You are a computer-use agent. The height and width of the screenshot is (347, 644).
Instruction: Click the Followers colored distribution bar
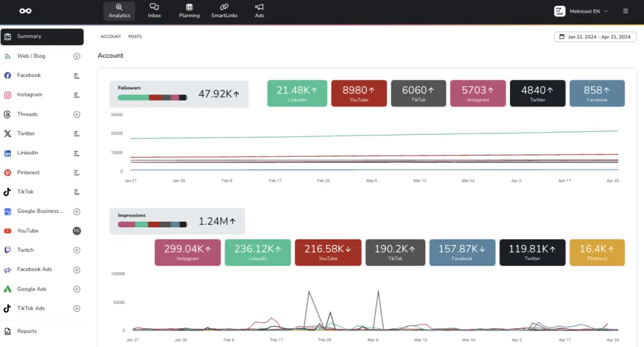pyautogui.click(x=152, y=98)
